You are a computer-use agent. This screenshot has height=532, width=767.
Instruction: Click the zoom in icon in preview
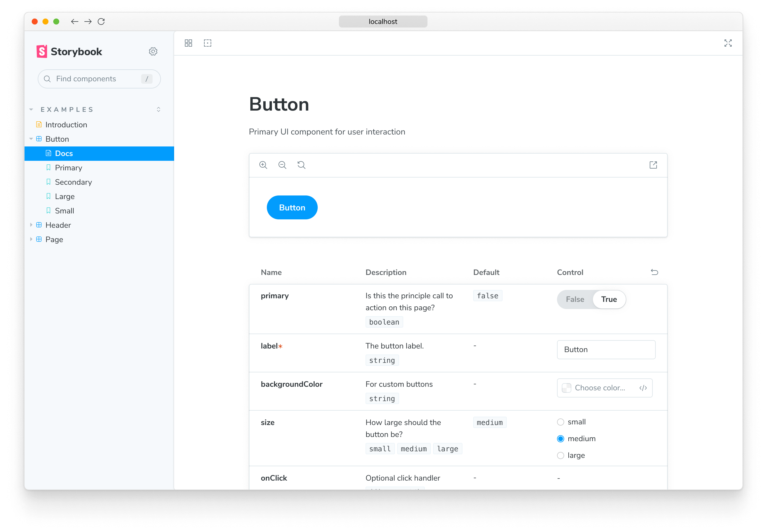pos(264,165)
